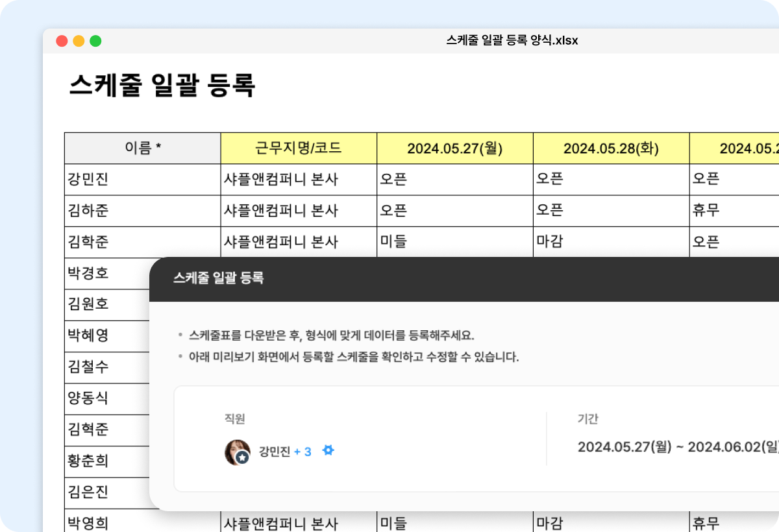This screenshot has width=779, height=532.
Task: Click the filename 스케줄 일괄 등록 양식.xlsx
Action: (x=512, y=40)
